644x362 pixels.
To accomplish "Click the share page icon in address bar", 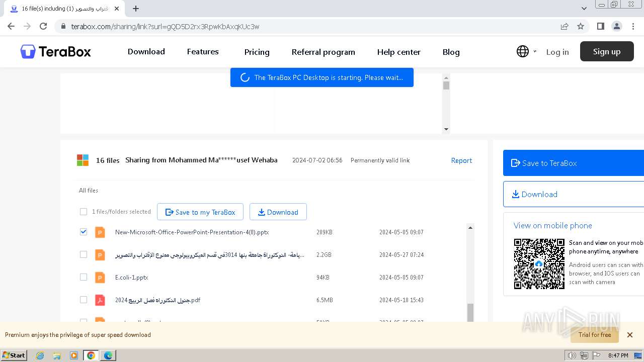I will click(565, 26).
